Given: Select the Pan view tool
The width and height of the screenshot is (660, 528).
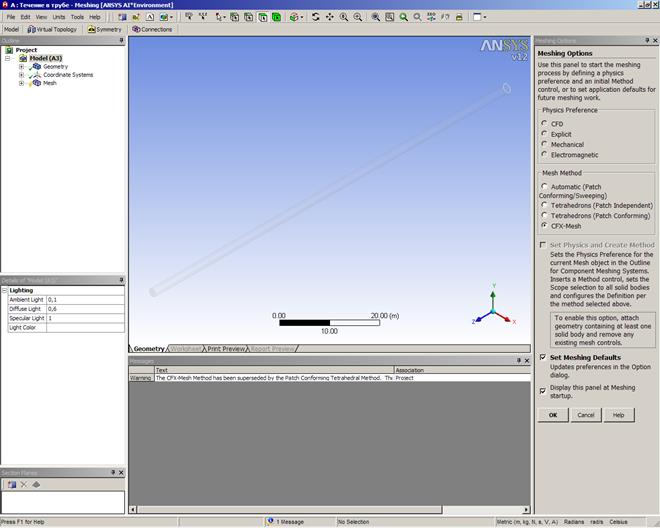Looking at the screenshot, I should (329, 17).
